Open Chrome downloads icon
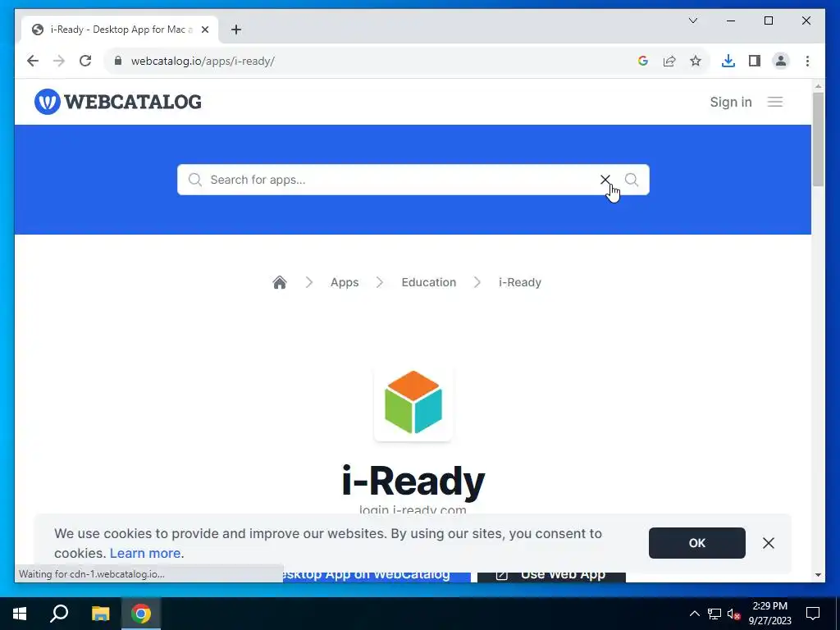Image resolution: width=840 pixels, height=630 pixels. pos(728,61)
